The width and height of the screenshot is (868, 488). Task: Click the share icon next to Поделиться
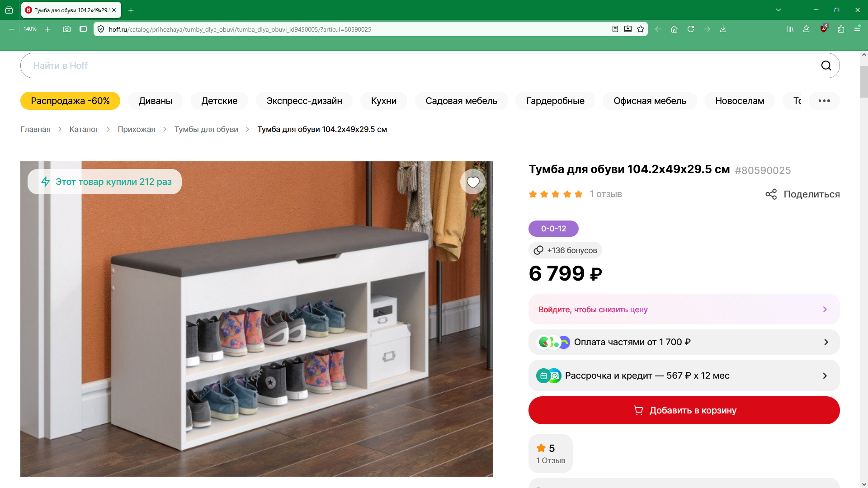[x=771, y=194]
